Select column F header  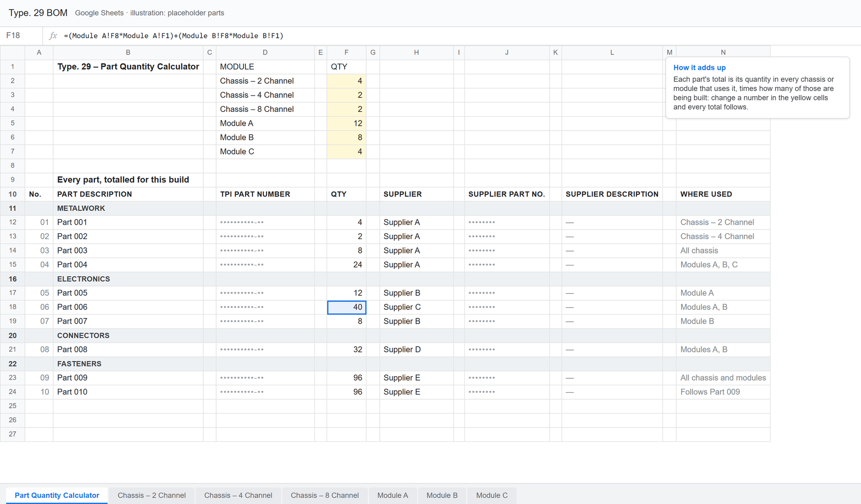pyautogui.click(x=346, y=53)
